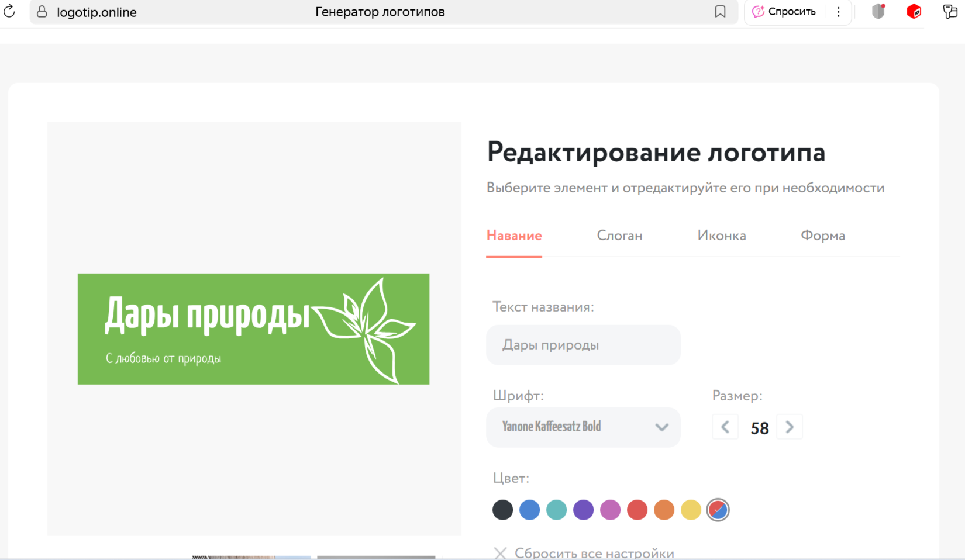
Task: Switch to the Иконка tab
Action: (x=721, y=236)
